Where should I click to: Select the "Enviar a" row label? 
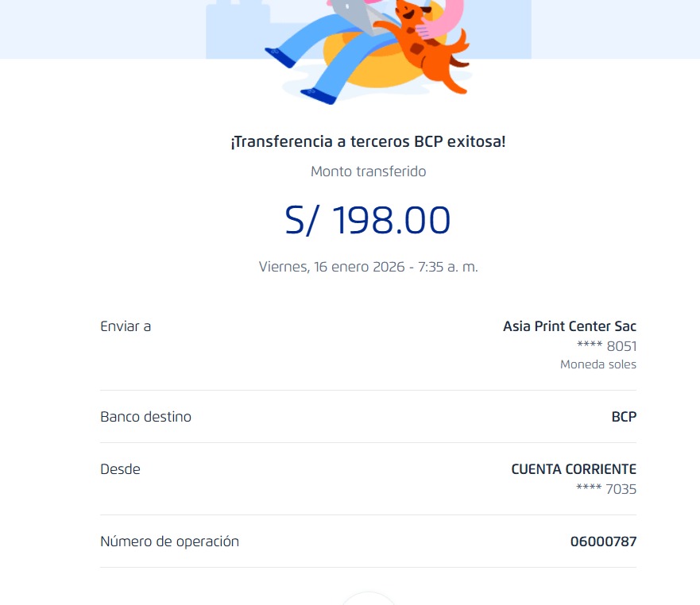[126, 326]
